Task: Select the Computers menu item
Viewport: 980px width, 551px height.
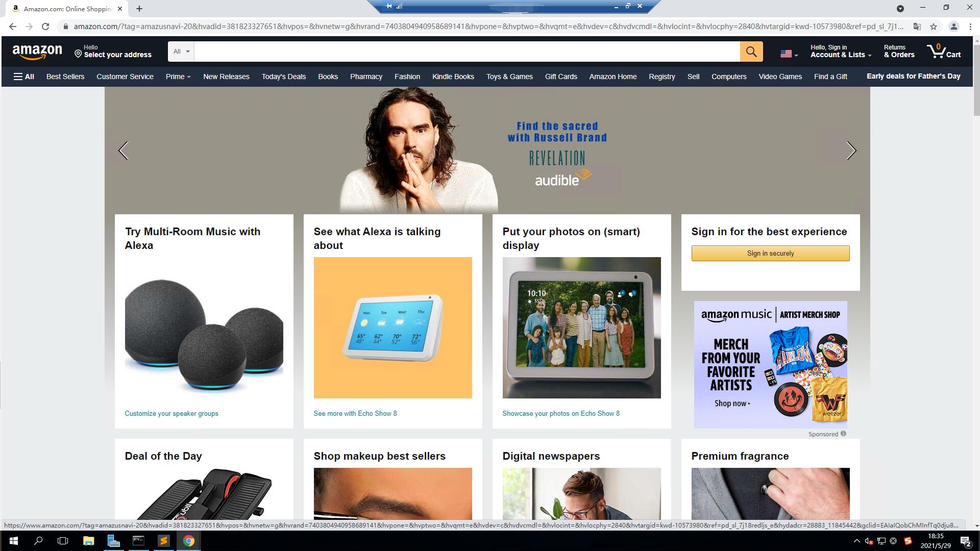Action: point(729,76)
